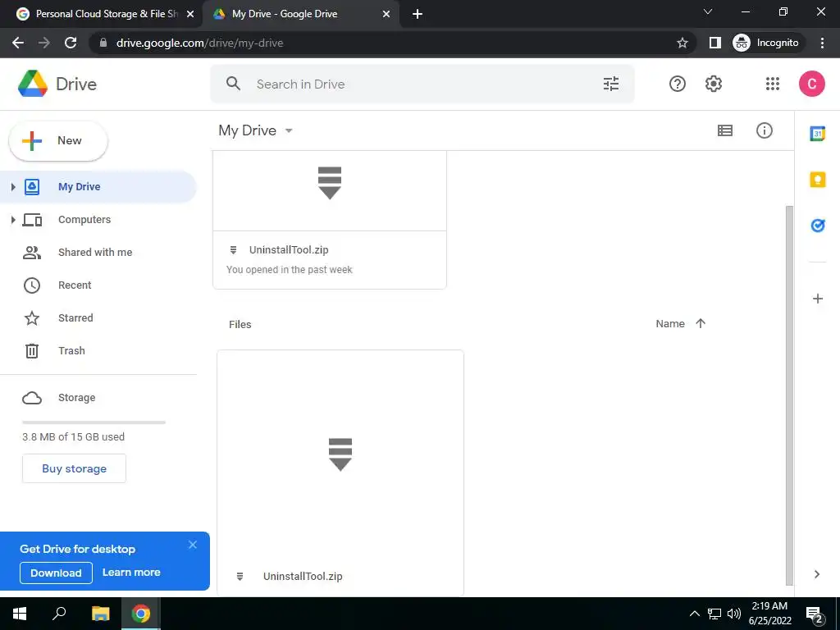Viewport: 840px width, 630px height.
Task: Go back in browser
Action: 18,43
